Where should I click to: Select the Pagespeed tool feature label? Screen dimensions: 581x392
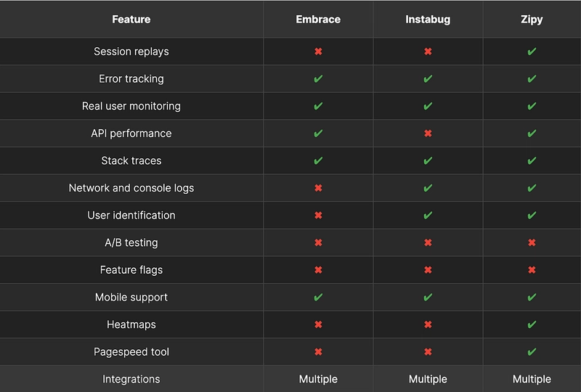tap(131, 352)
